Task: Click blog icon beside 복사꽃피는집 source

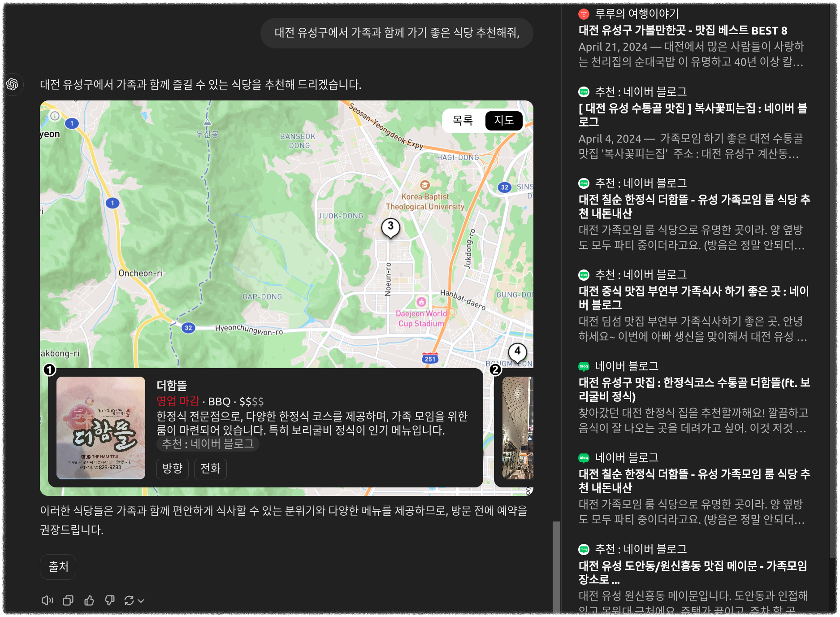Action: pos(584,92)
